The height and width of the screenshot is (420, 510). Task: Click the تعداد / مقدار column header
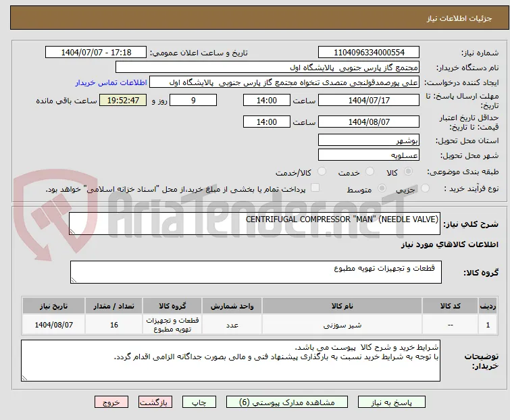[x=114, y=306]
